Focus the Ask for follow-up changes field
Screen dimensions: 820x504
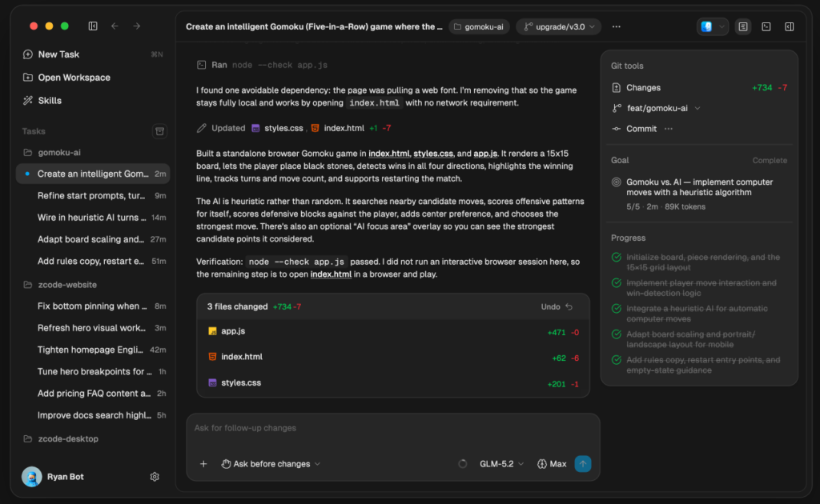pos(392,428)
